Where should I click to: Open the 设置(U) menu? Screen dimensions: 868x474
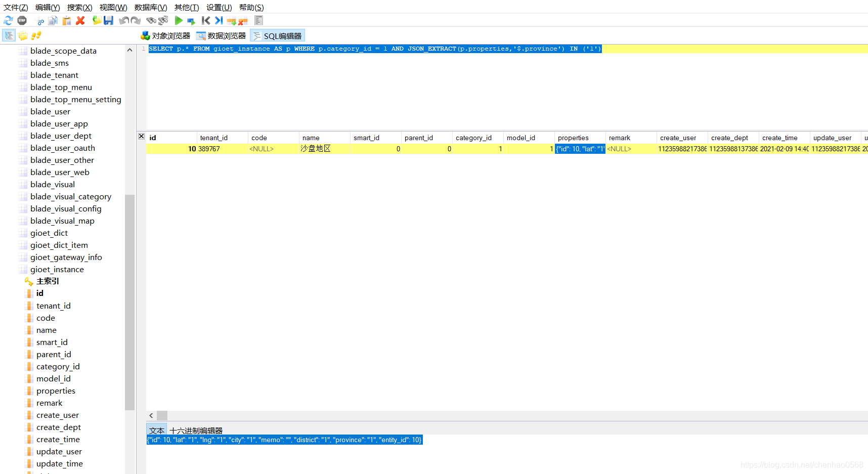(x=219, y=7)
